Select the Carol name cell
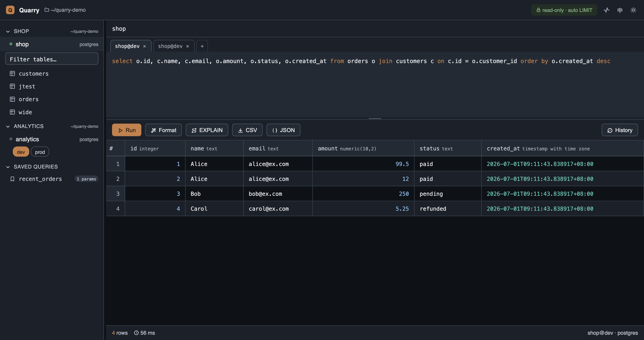This screenshot has height=340, width=644. click(x=214, y=209)
